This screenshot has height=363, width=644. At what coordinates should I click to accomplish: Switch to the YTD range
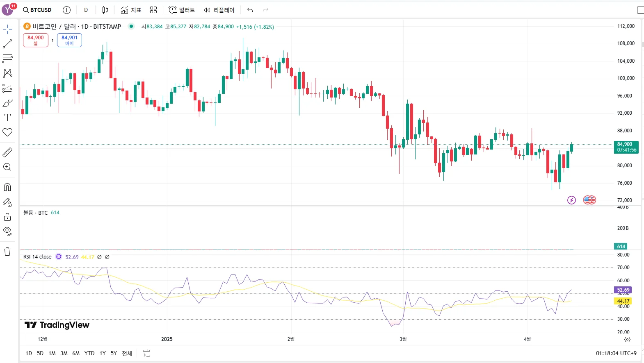pos(89,353)
